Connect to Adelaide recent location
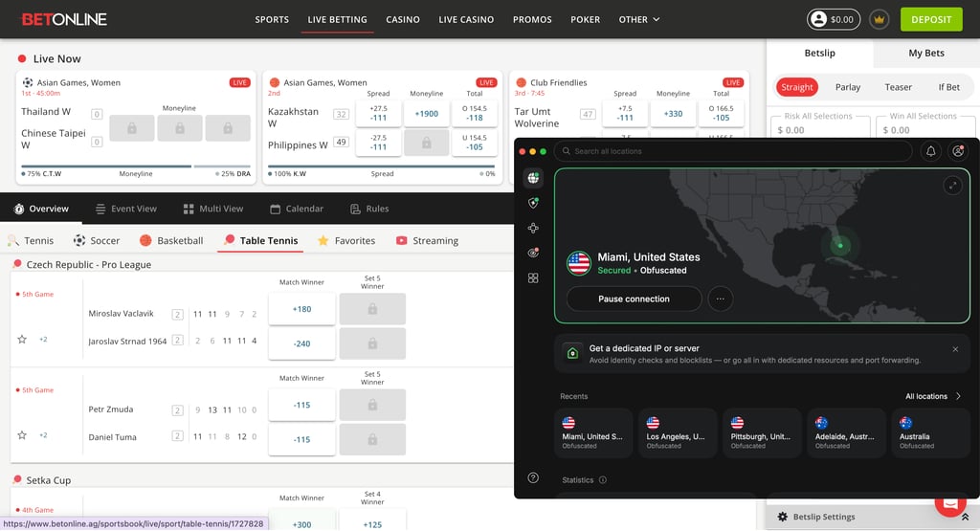Image resolution: width=980 pixels, height=531 pixels. pyautogui.click(x=846, y=432)
